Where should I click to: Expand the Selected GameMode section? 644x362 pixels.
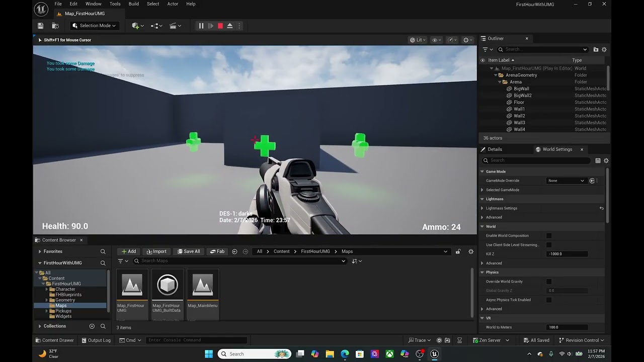point(482,190)
